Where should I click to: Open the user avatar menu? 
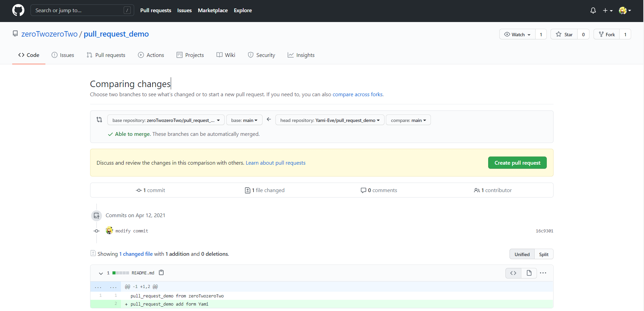tap(625, 11)
